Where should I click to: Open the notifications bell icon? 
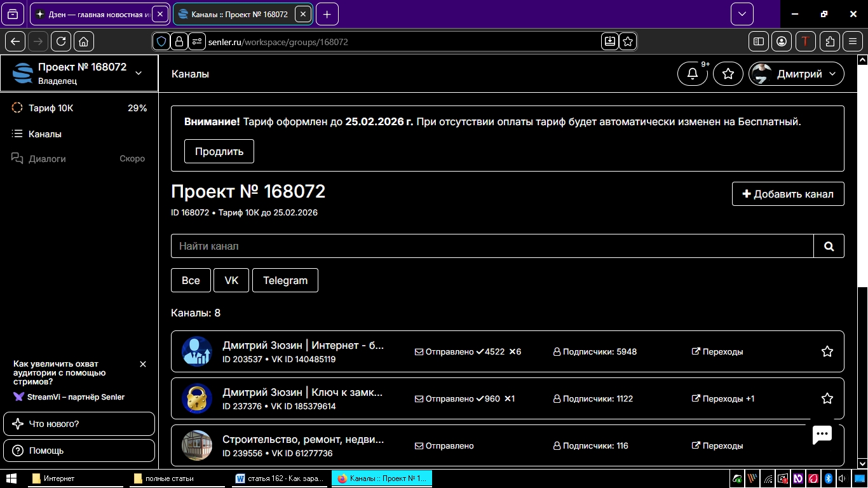click(x=693, y=74)
